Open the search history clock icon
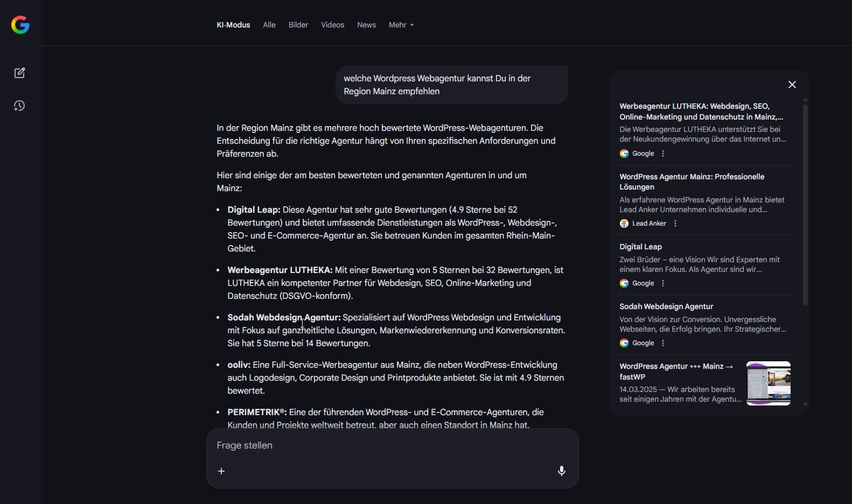 pos(19,106)
